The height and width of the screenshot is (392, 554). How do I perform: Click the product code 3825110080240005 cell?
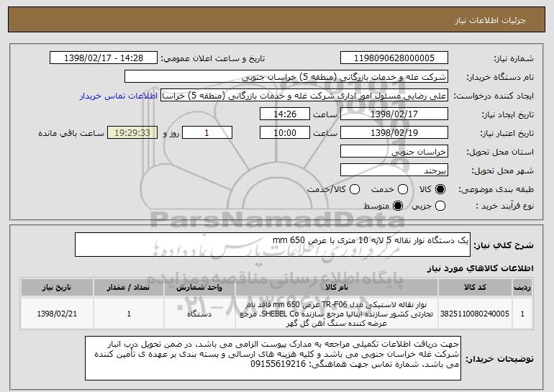point(475,314)
